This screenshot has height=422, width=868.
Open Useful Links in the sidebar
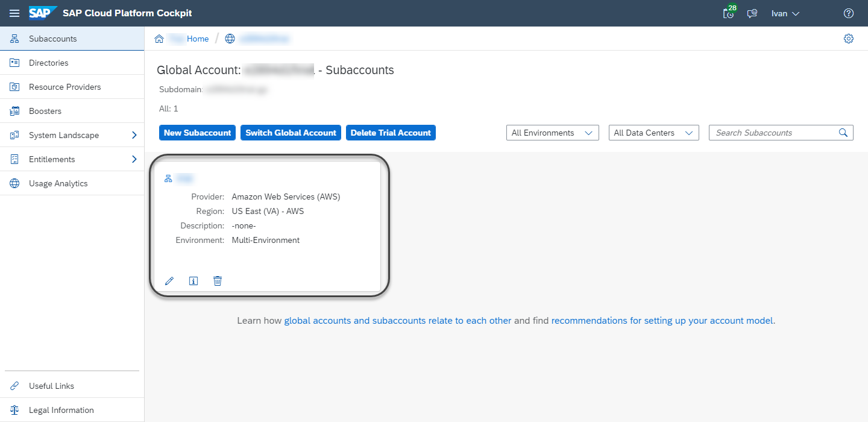coord(72,386)
